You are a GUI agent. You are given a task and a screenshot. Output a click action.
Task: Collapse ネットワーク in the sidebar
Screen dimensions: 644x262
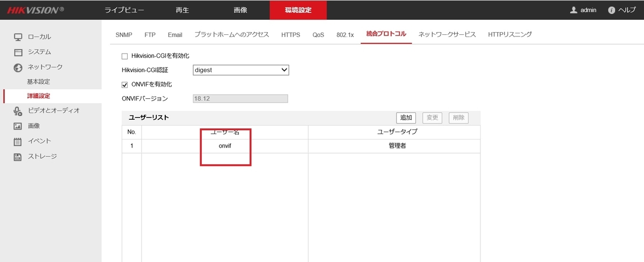[45, 67]
